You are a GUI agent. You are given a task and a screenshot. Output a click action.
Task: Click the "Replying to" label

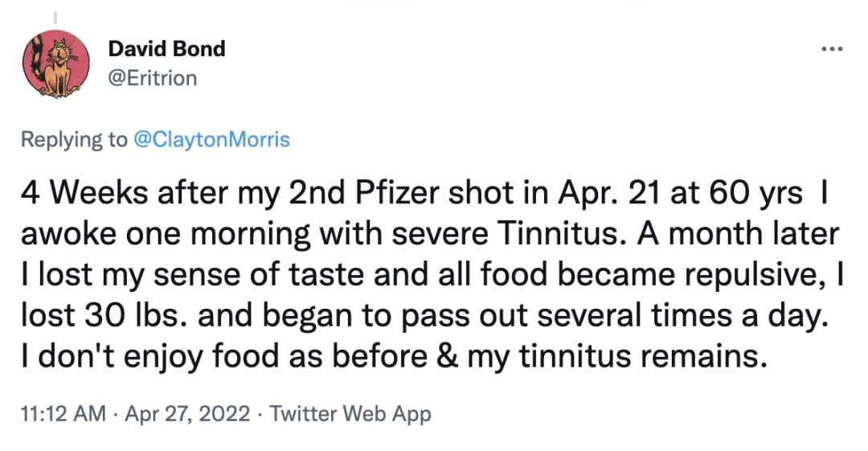click(74, 139)
